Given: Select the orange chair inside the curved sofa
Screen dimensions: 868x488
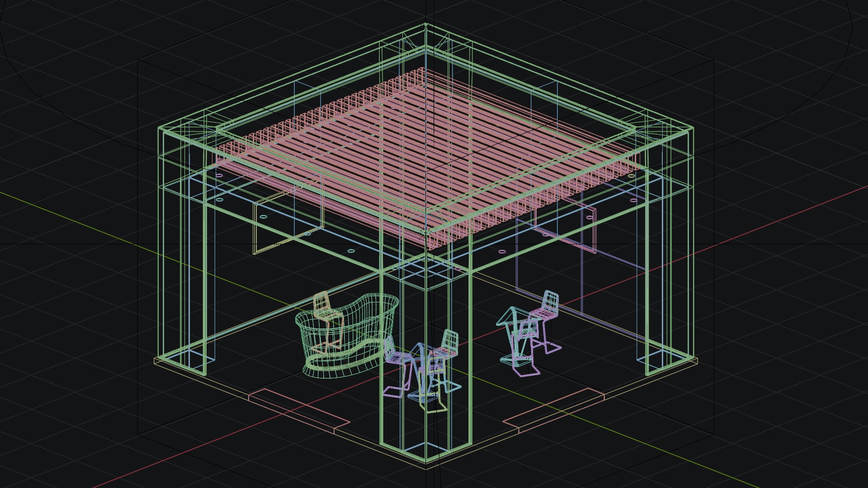Looking at the screenshot, I should [327, 322].
